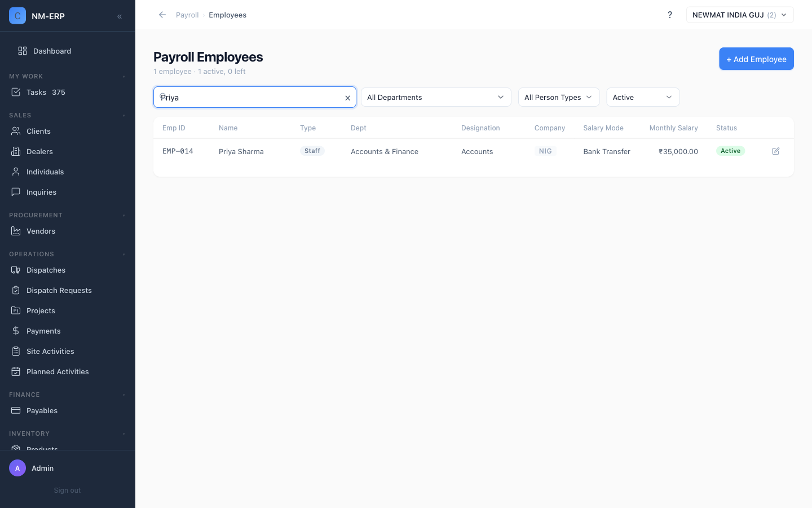Open Inquiries sidebar item
This screenshot has height=508, width=812.
[x=68, y=192]
